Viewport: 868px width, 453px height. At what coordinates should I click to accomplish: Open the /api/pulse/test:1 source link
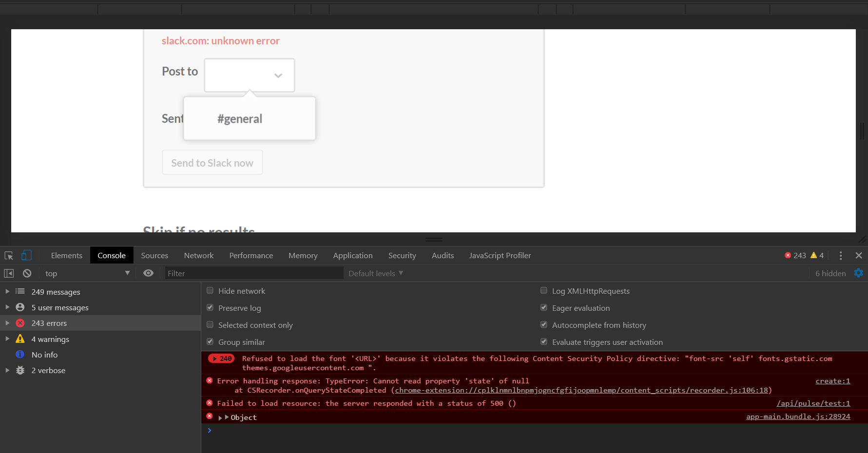coord(813,403)
